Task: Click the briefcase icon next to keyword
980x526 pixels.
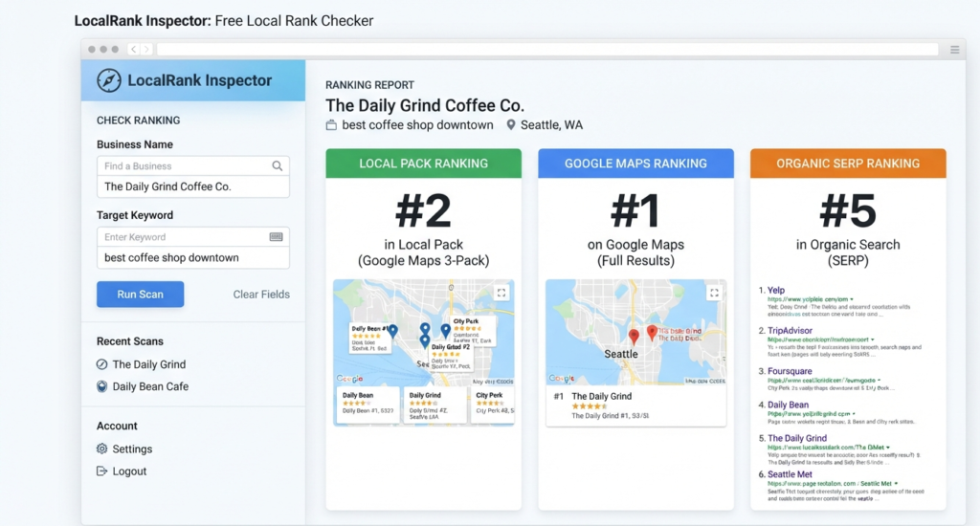Action: click(x=331, y=125)
